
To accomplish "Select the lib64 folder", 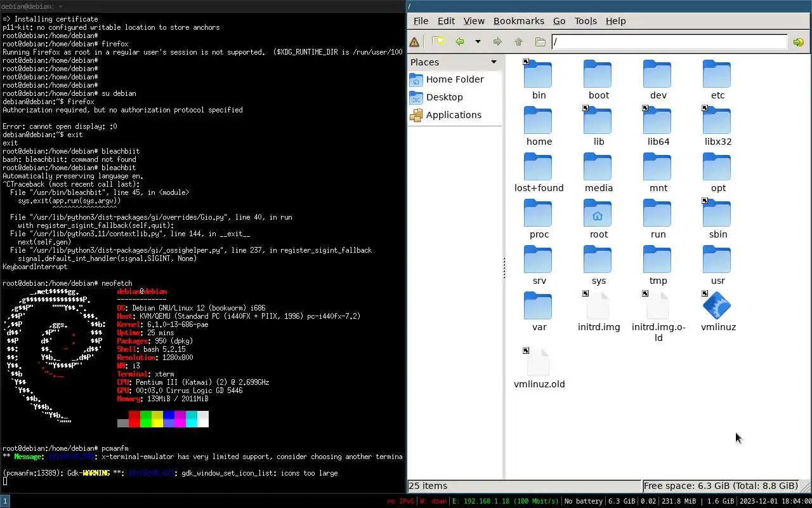I will pyautogui.click(x=657, y=121).
